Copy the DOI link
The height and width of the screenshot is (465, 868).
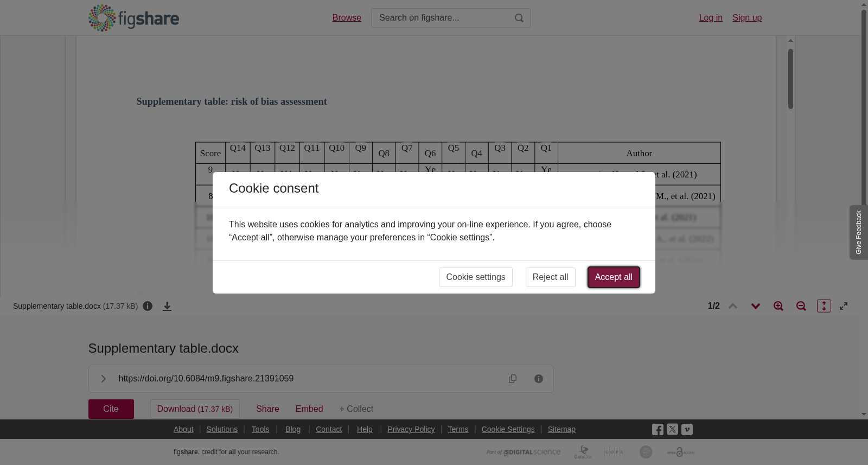point(513,379)
